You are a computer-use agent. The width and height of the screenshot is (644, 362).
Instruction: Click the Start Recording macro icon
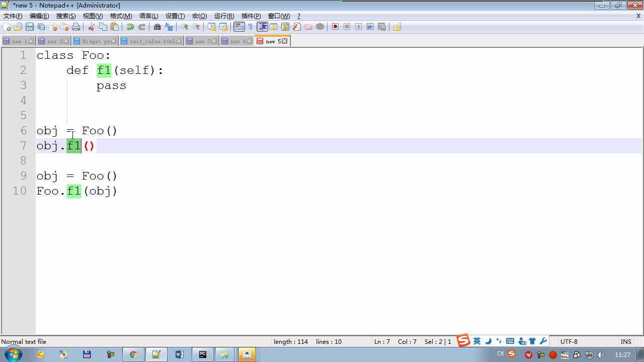(x=335, y=27)
